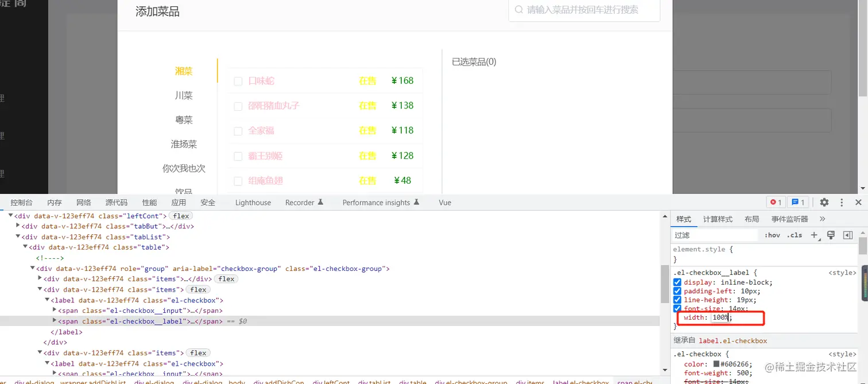Open rendering emulation paintbrush icon
Viewport: 868px width, 384px height.
click(x=831, y=235)
